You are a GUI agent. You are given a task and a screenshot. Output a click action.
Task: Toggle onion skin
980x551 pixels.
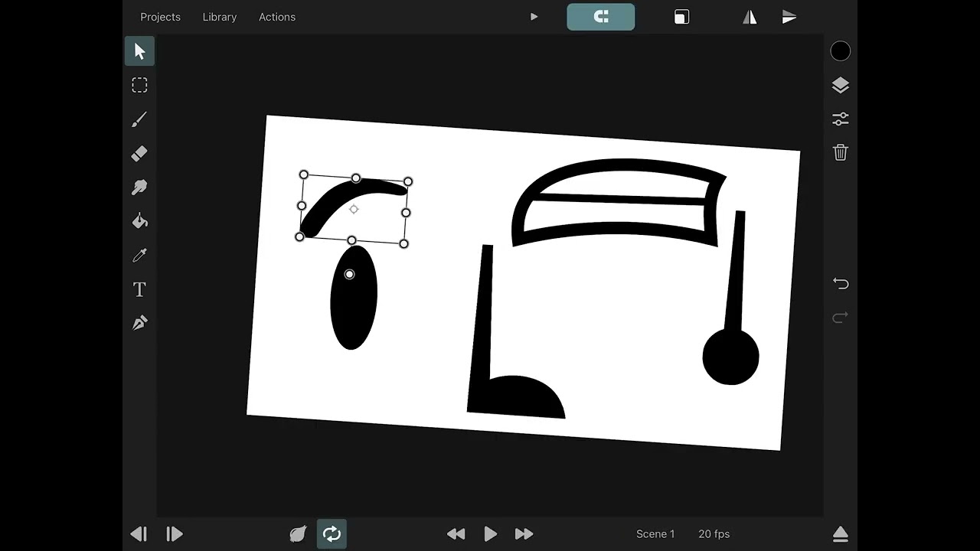pyautogui.click(x=298, y=534)
